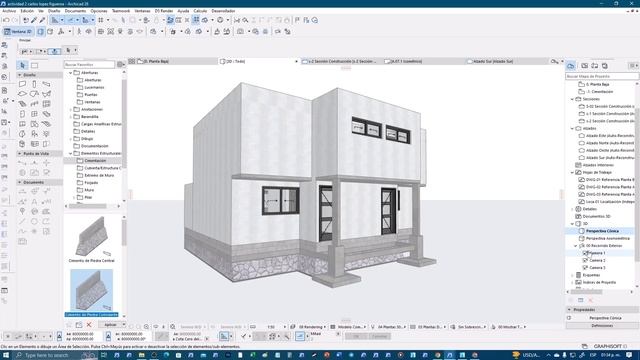This screenshot has width=640, height=360.
Task: Select the Marquee tool in the toolbox
Action: [35, 65]
